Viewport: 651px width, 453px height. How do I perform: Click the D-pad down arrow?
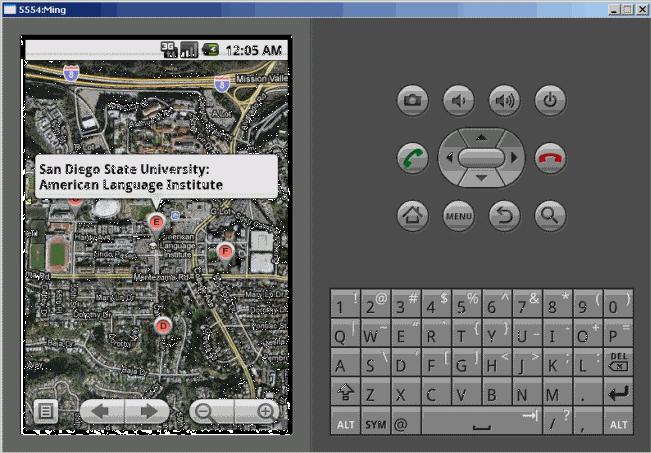click(481, 179)
